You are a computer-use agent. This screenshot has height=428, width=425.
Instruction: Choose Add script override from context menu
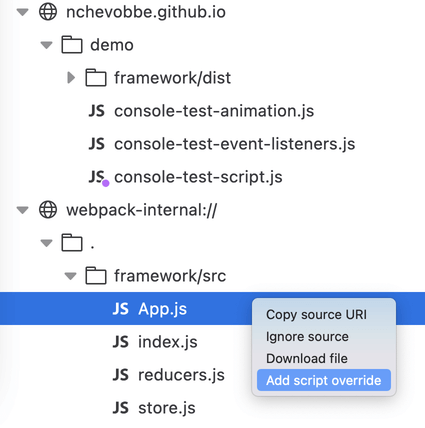[x=324, y=380]
